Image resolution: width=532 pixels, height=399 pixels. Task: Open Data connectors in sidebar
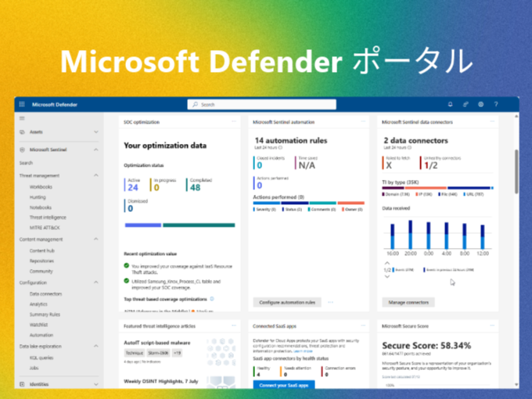(x=46, y=294)
